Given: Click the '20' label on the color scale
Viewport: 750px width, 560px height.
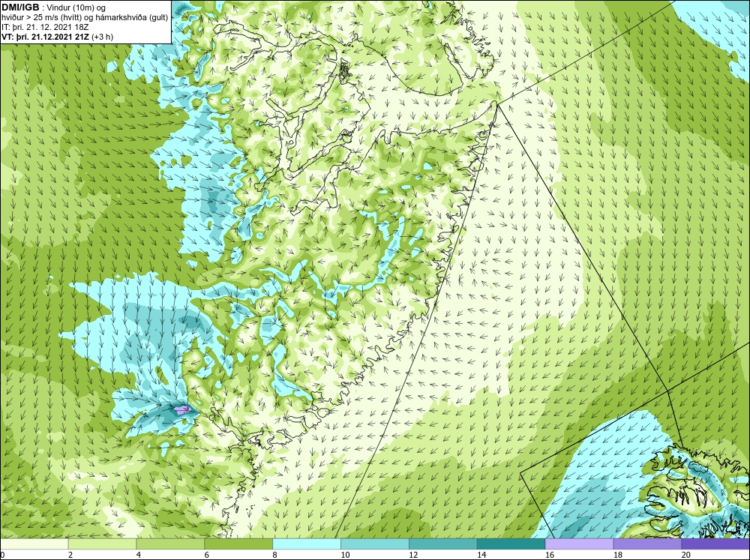Looking at the screenshot, I should pyautogui.click(x=686, y=555).
